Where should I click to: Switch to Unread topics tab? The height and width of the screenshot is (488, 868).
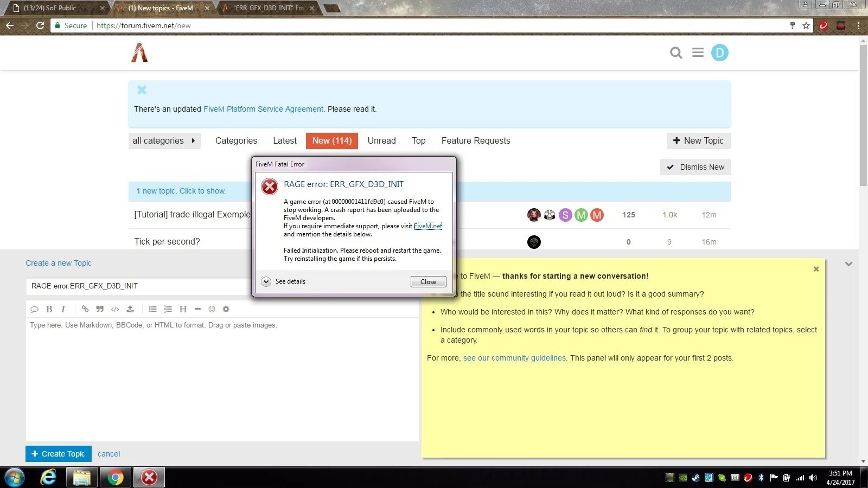click(x=381, y=141)
